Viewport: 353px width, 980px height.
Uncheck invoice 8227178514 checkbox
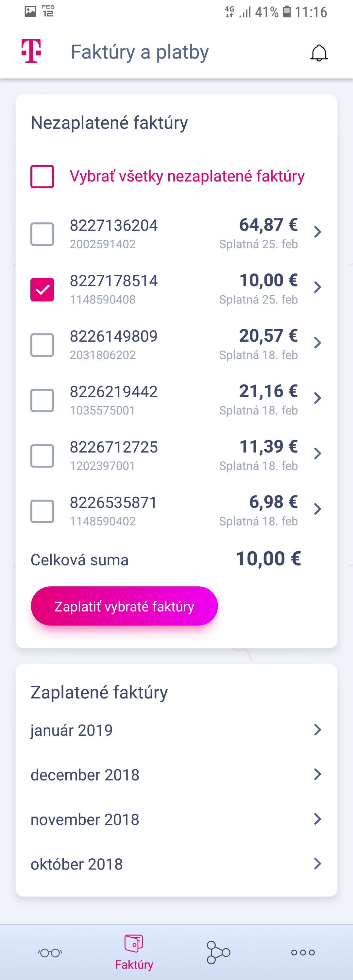(x=42, y=290)
